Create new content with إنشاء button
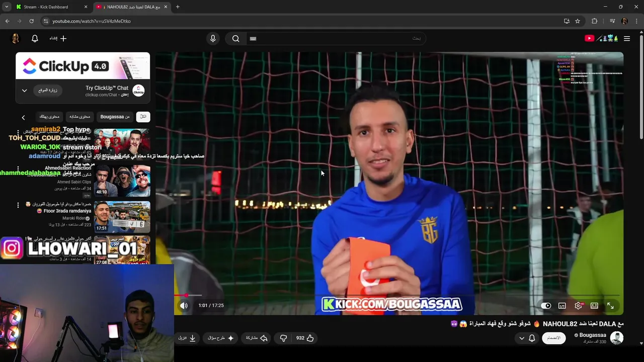Screen dimensions: 644x362 (x=58, y=38)
